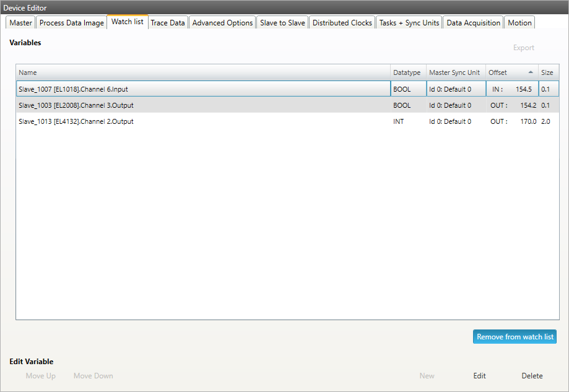Image resolution: width=569 pixels, height=392 pixels.
Task: Open the Distributed Clocks tab
Action: coord(342,23)
